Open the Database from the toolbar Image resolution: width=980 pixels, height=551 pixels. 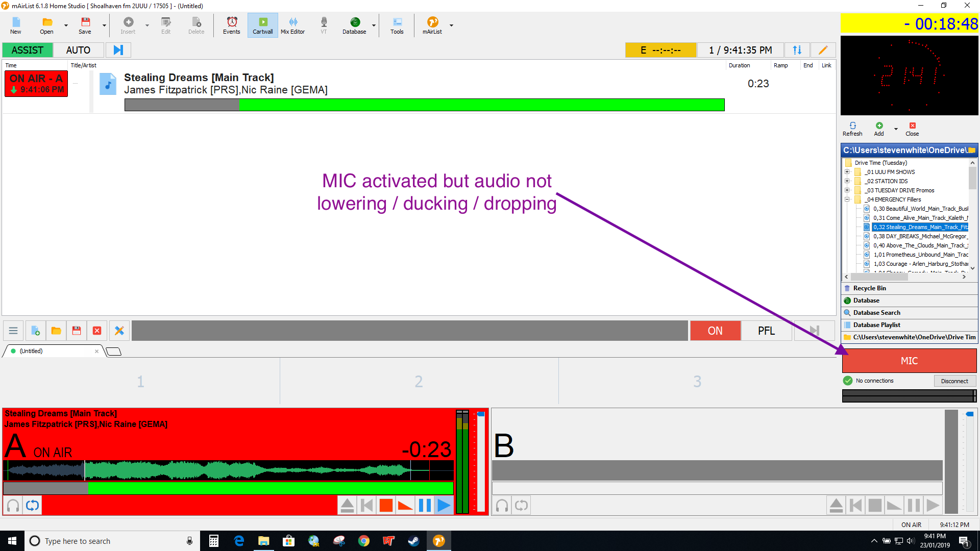354,24
